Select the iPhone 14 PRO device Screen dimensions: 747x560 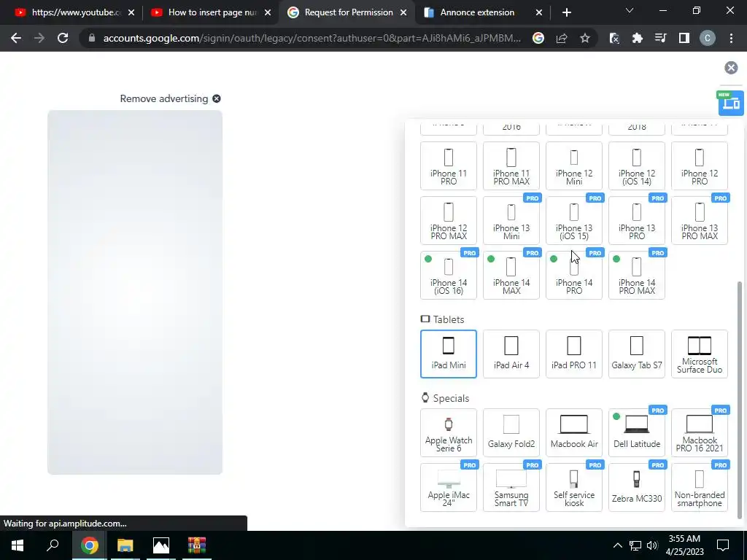pos(574,275)
